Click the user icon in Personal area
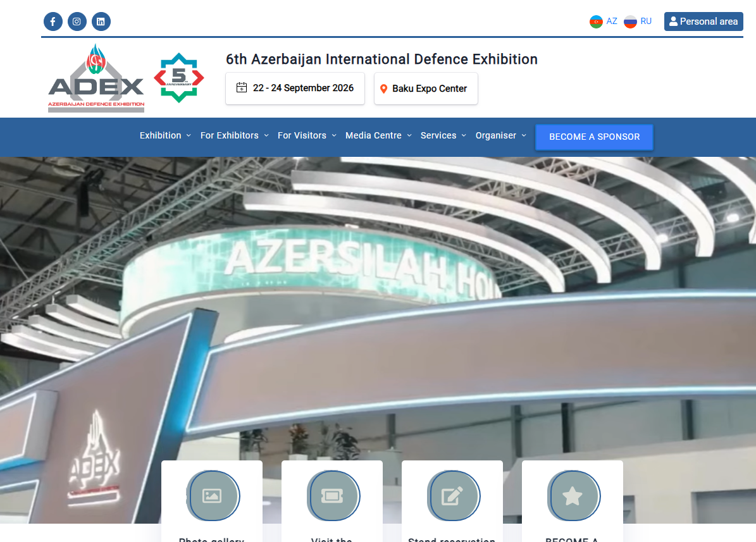This screenshot has height=542, width=756. (x=673, y=22)
